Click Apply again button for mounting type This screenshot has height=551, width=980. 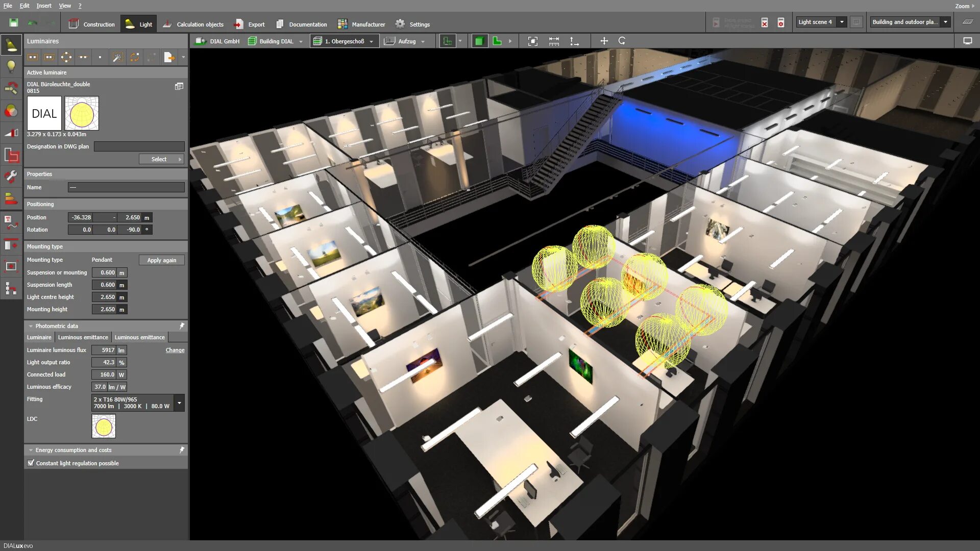pyautogui.click(x=161, y=260)
